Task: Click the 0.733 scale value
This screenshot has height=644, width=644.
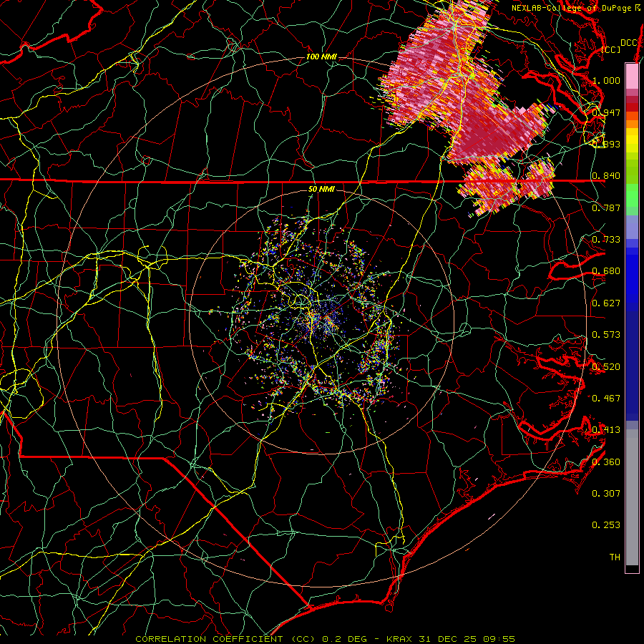Action: pyautogui.click(x=606, y=240)
